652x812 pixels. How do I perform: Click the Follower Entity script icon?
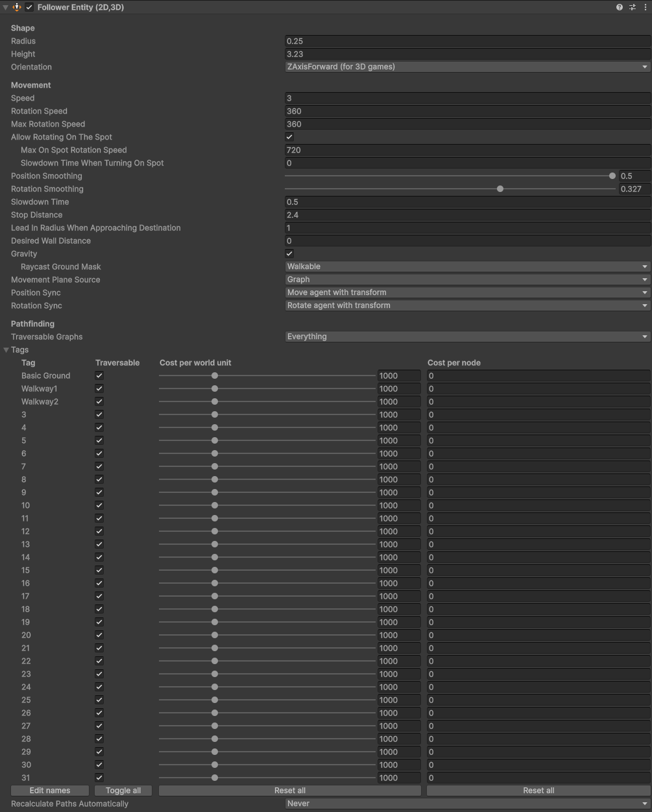click(17, 7)
